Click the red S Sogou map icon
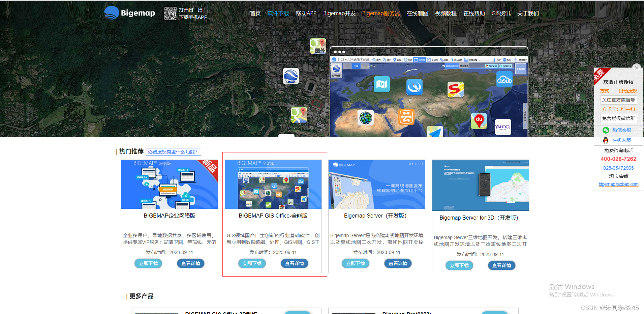Screen dimensions: 644x314 (x=456, y=89)
